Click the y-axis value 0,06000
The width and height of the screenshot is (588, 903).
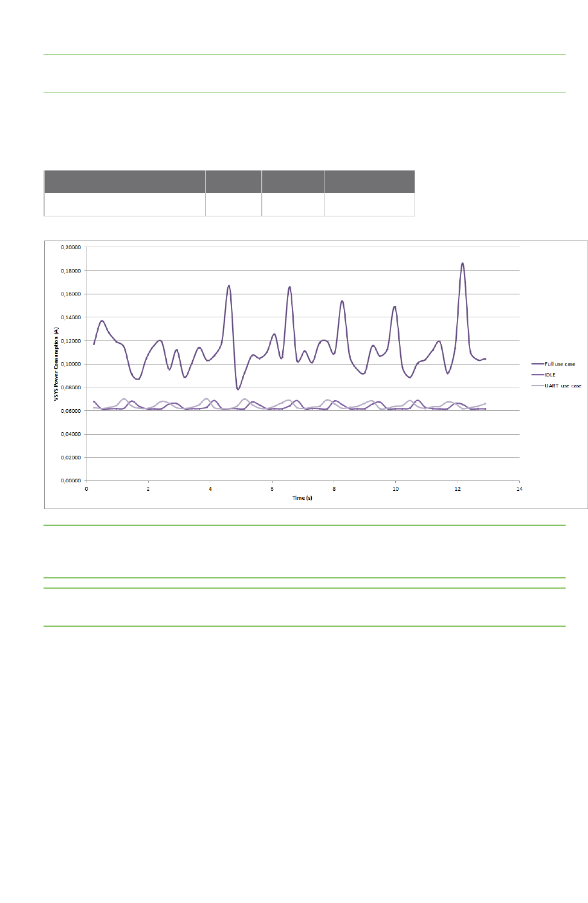[x=71, y=411]
